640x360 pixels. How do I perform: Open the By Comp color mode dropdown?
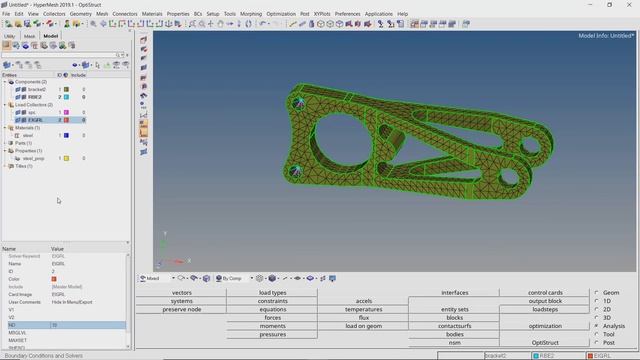tap(251, 278)
